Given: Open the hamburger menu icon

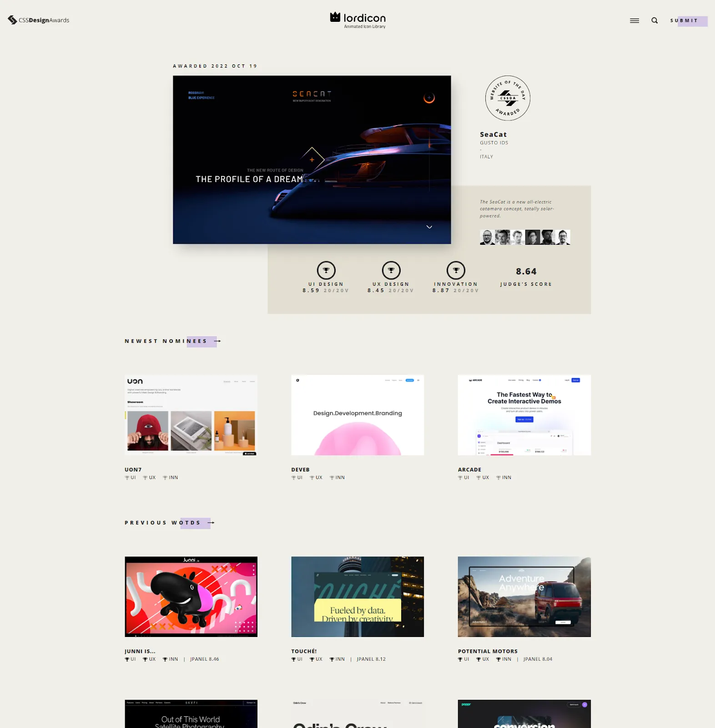Looking at the screenshot, I should 634,20.
